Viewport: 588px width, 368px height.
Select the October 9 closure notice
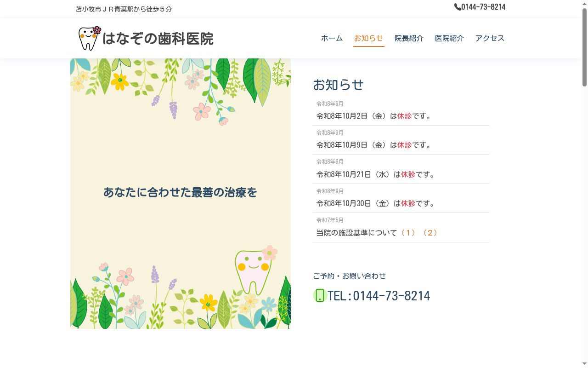(x=374, y=145)
